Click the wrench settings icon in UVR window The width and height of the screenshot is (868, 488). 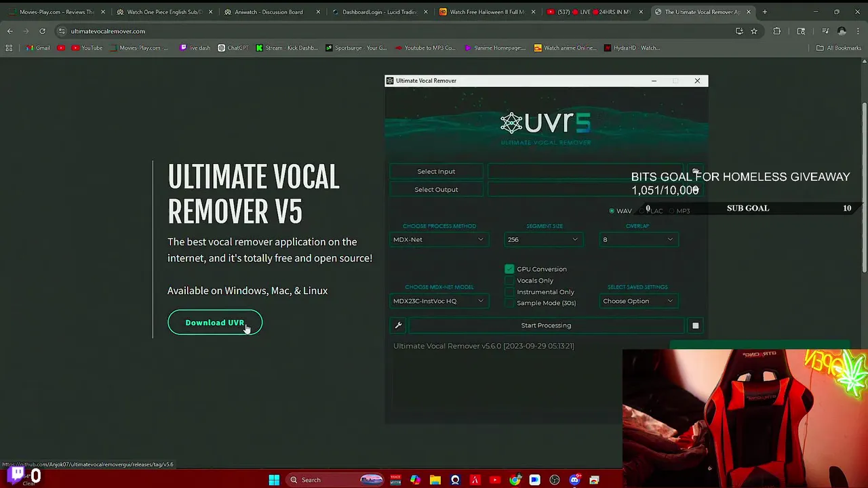click(x=399, y=325)
